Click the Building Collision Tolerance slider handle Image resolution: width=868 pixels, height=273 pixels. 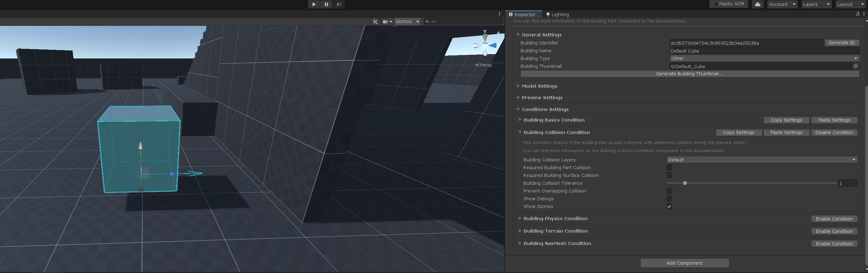click(x=685, y=183)
